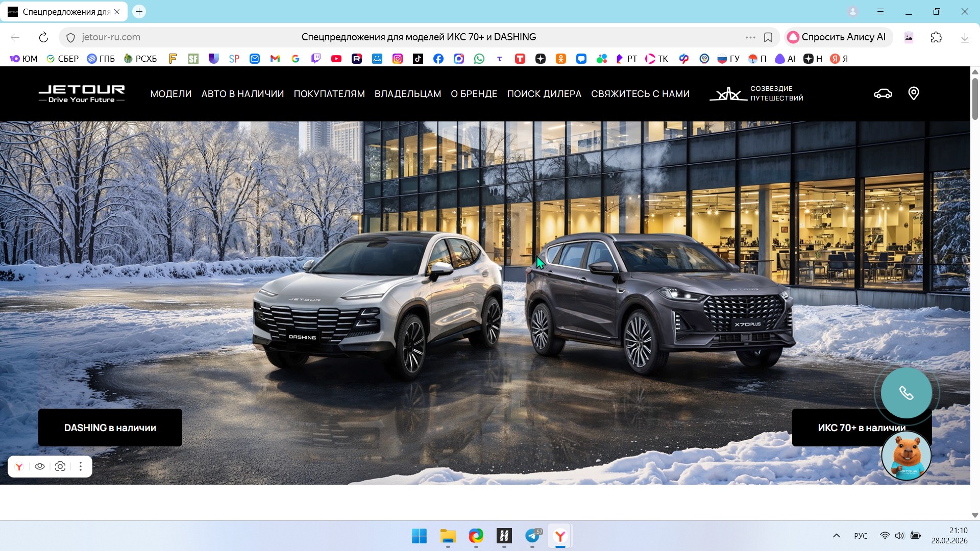Open the Instagram bookmark
980x551 pixels.
397,59
